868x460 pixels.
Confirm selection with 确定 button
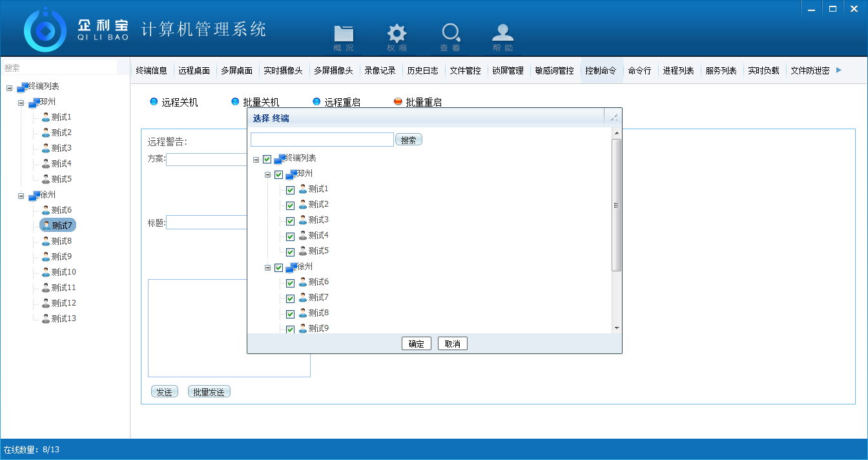(416, 344)
